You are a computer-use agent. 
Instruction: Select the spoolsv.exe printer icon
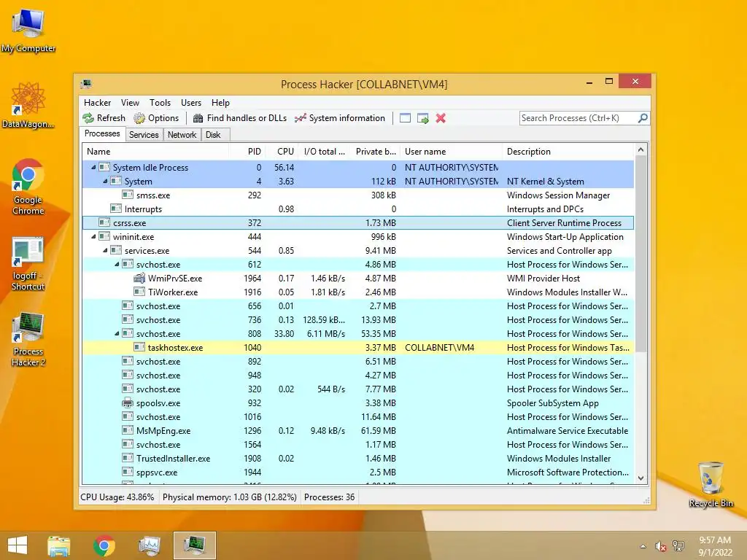(x=128, y=402)
